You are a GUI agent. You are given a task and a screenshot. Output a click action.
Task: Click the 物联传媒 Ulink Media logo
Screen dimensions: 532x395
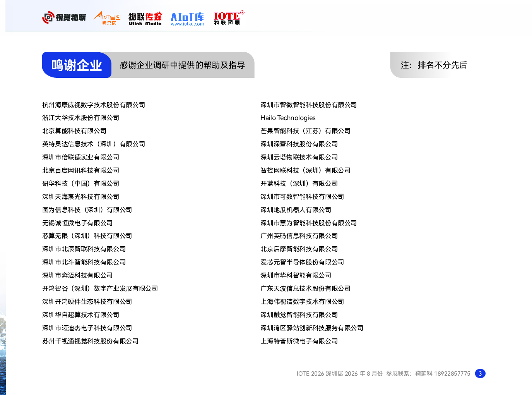(x=145, y=19)
